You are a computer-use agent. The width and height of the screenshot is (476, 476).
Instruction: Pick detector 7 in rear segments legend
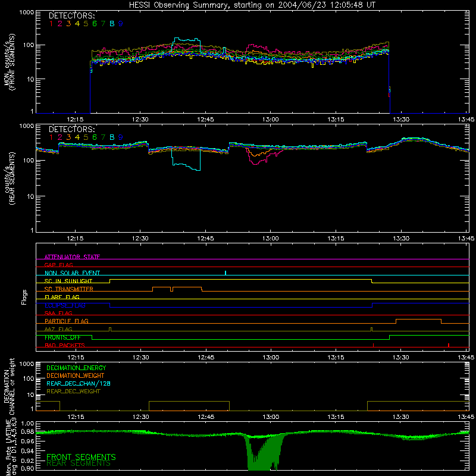click(x=103, y=137)
